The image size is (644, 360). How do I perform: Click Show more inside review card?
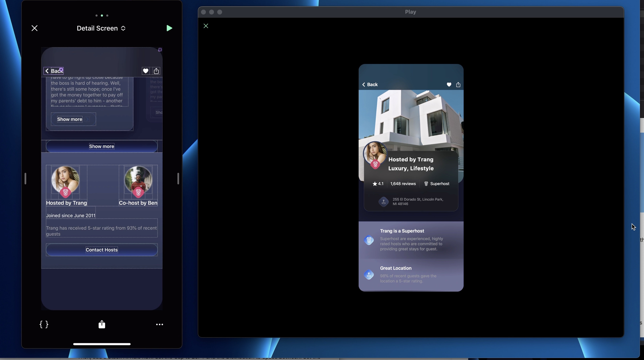[x=70, y=119]
